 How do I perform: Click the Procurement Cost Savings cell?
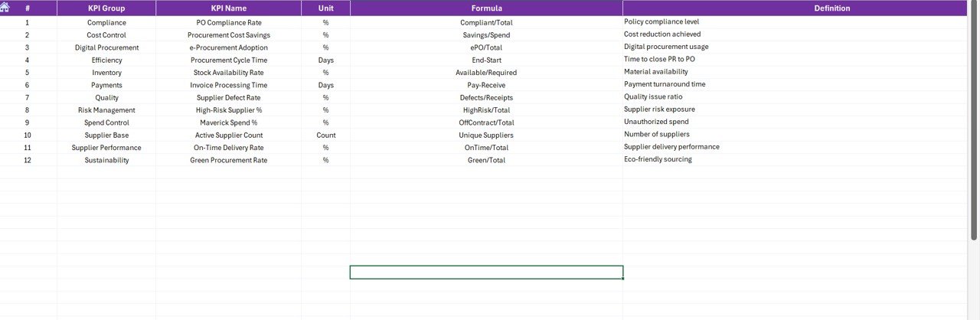[x=228, y=35]
